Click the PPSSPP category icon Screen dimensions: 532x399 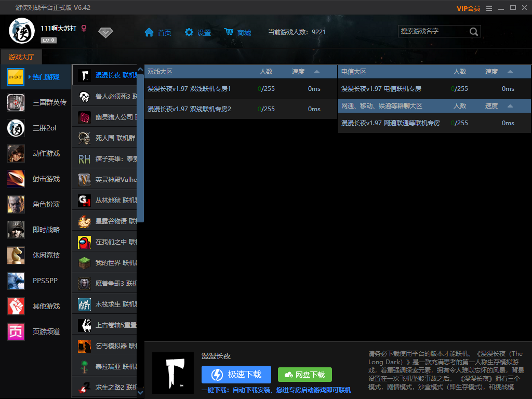(x=16, y=281)
